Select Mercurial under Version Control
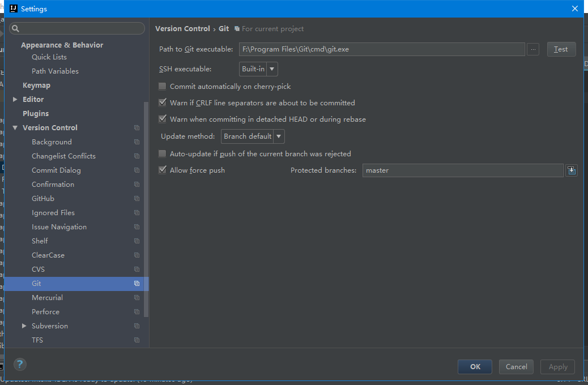Screen dimensions: 588x385 point(47,298)
